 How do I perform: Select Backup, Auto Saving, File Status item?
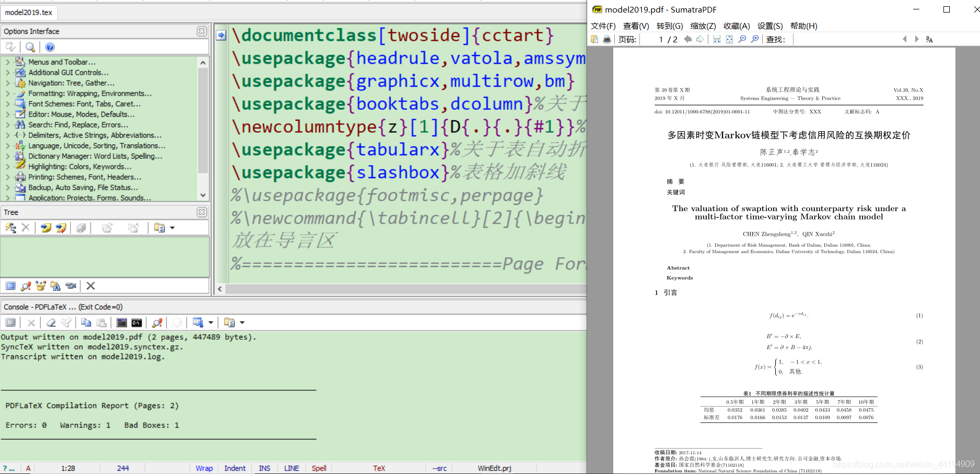(83, 188)
